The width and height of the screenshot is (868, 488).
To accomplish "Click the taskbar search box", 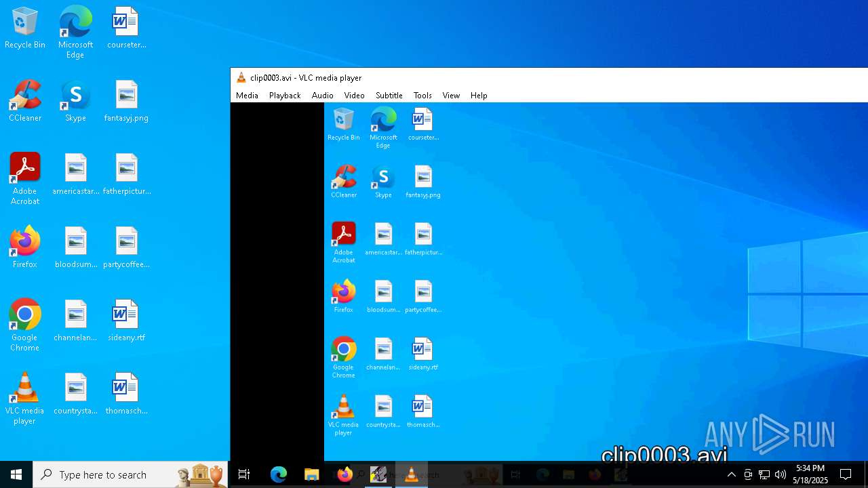I will [x=130, y=474].
